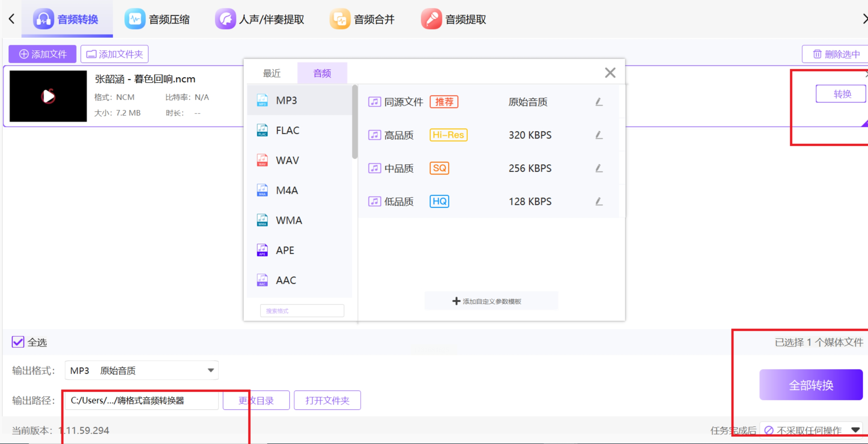This screenshot has height=444, width=868.
Task: Click 添加文件 add file button
Action: point(43,54)
